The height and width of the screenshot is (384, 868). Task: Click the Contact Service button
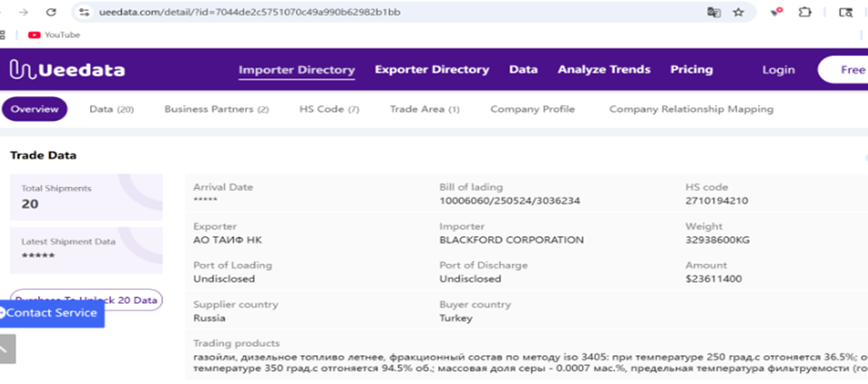(x=52, y=313)
